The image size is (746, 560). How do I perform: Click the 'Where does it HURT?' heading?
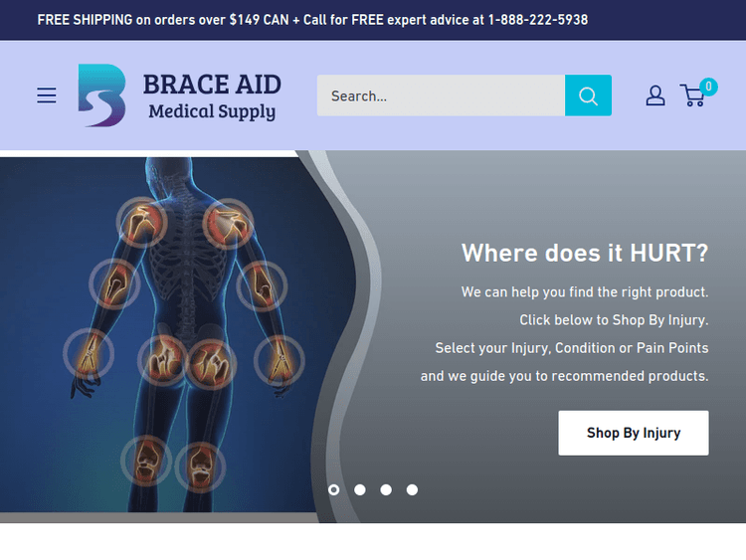point(585,253)
